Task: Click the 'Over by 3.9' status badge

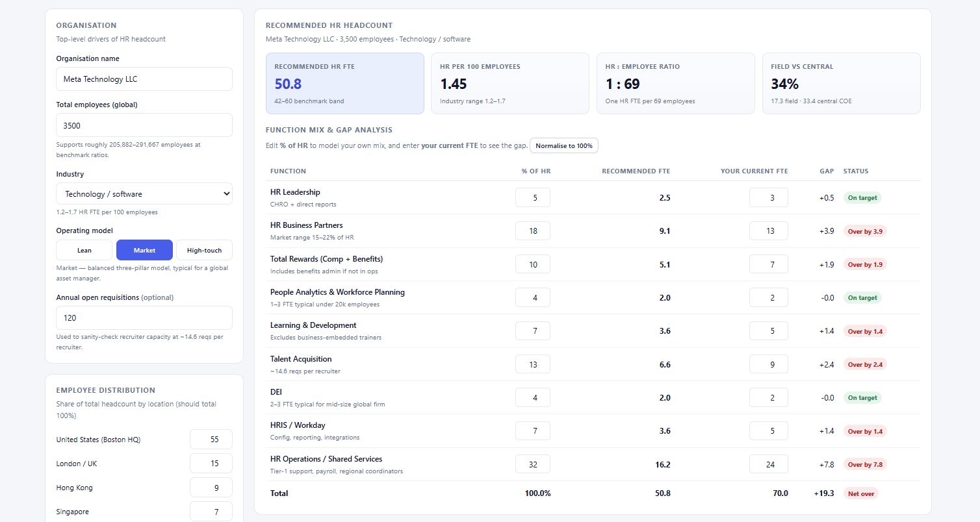Action: tap(865, 231)
